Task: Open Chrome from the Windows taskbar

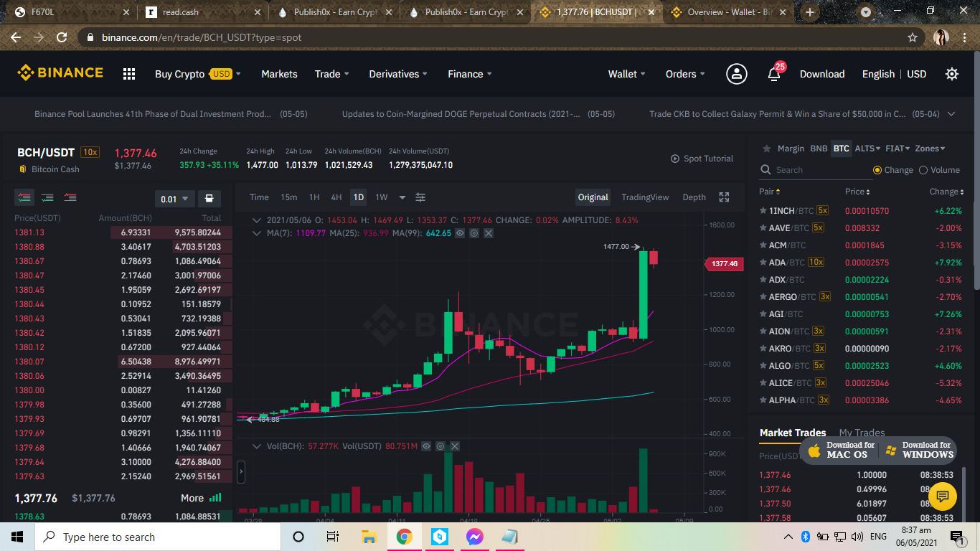Action: point(404,537)
